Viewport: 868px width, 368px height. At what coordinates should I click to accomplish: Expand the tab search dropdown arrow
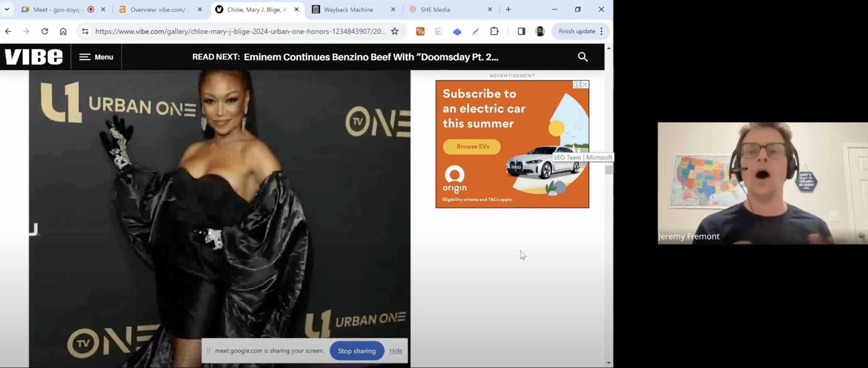coord(7,9)
